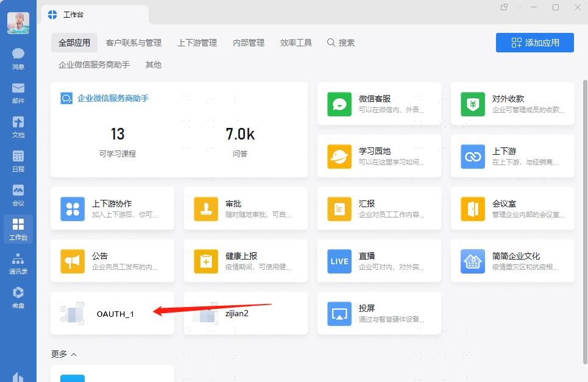Open the 消息 messages sidebar icon
Viewport: 588px width, 382px height.
[18, 58]
